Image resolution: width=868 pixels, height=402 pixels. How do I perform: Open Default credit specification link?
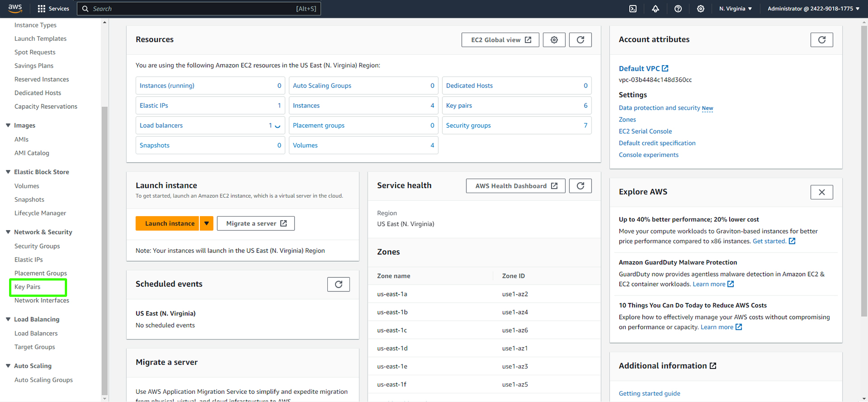(x=657, y=143)
